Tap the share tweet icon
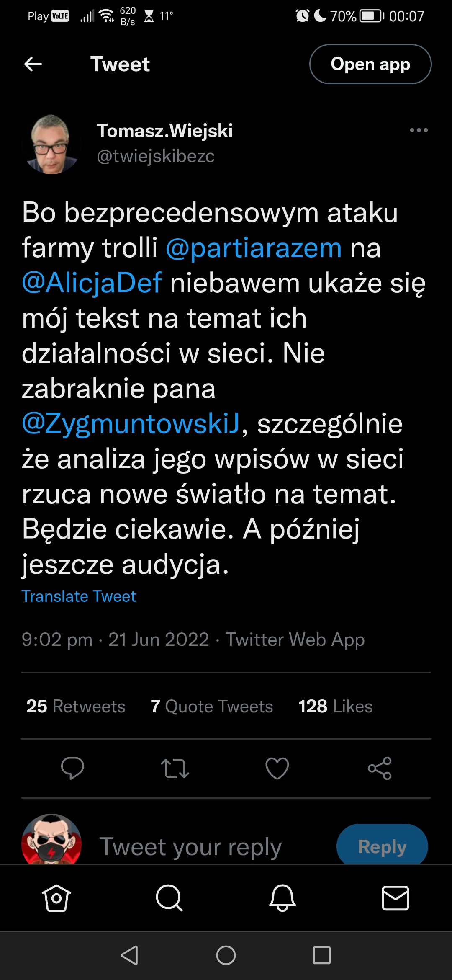 point(380,768)
